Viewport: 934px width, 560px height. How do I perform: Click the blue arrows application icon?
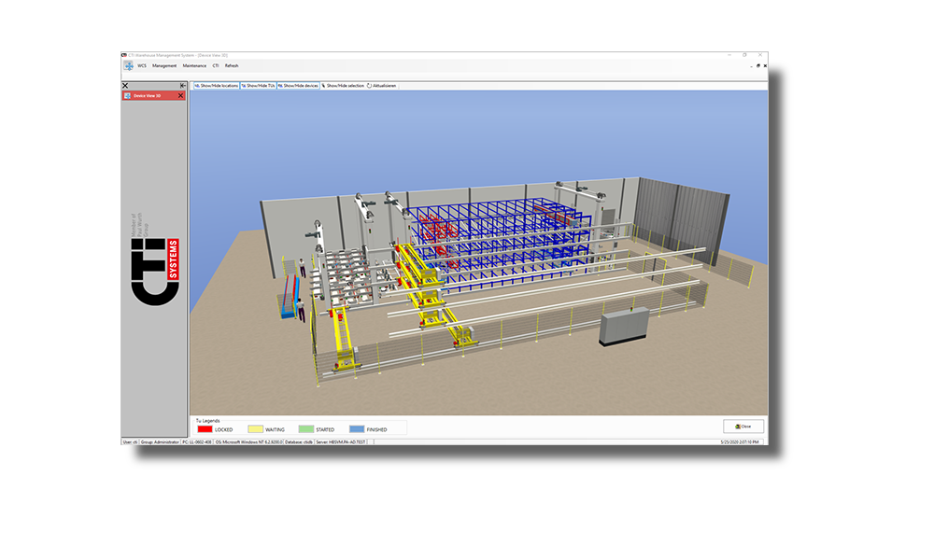pos(128,65)
